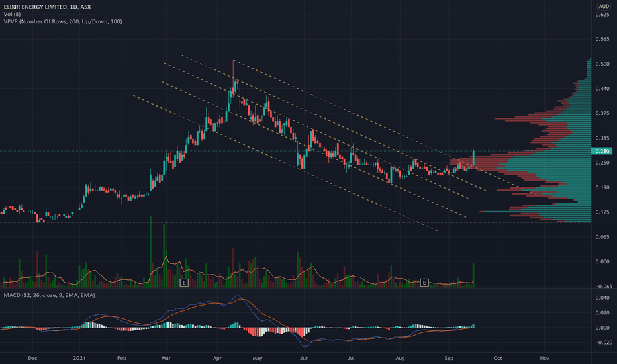617x364 pixels.
Task: Click the Feb time axis label
Action: (x=122, y=358)
